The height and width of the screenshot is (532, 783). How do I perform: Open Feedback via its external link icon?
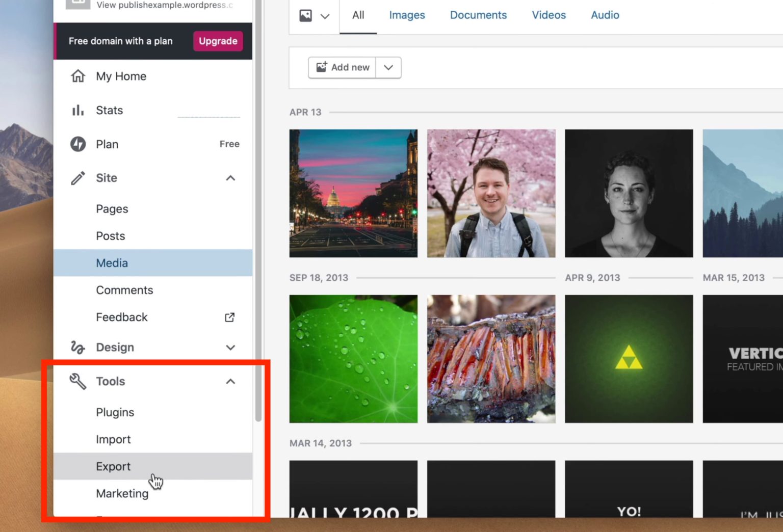pyautogui.click(x=229, y=317)
